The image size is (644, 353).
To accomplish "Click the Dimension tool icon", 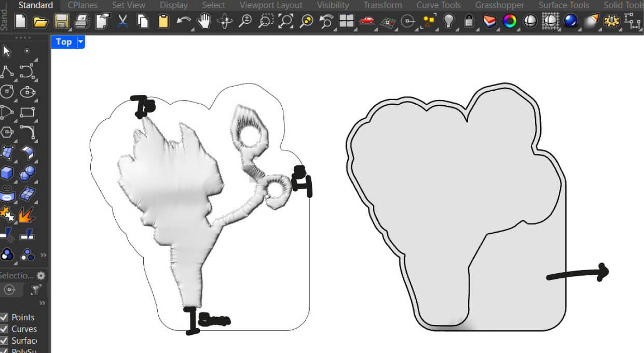I will 632,21.
